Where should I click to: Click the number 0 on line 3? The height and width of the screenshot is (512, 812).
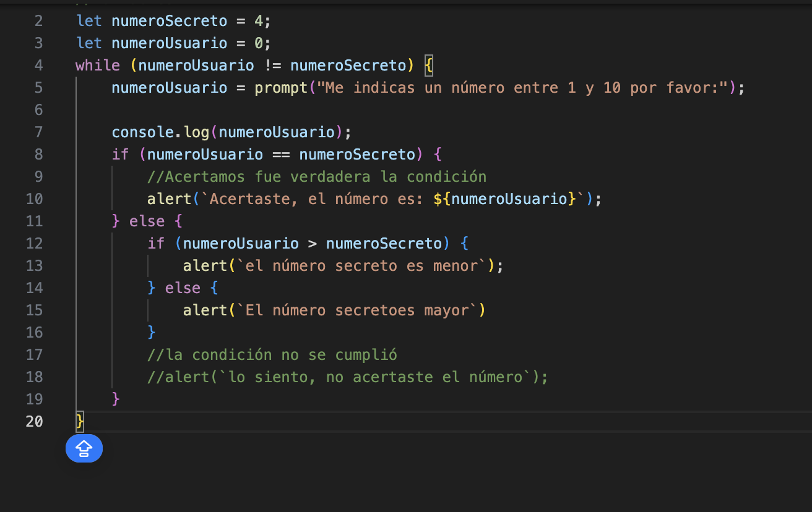point(259,43)
